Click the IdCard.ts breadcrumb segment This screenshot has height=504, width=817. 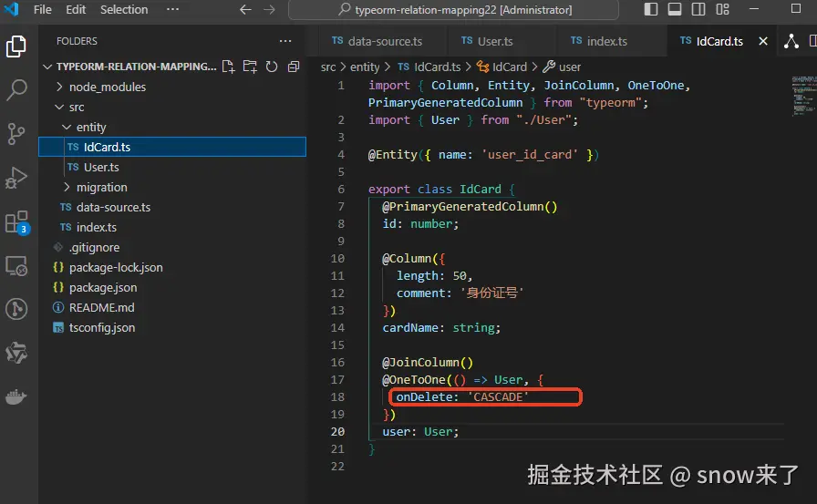coord(429,67)
